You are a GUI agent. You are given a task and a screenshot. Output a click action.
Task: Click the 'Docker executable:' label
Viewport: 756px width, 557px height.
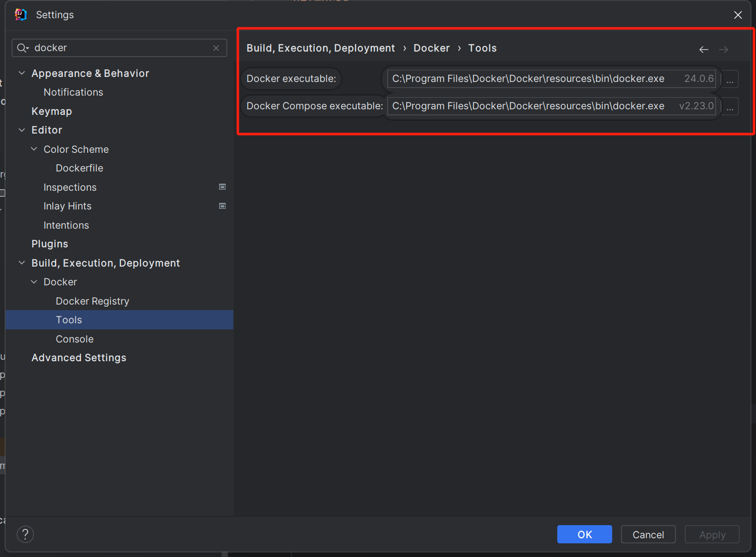click(x=291, y=79)
